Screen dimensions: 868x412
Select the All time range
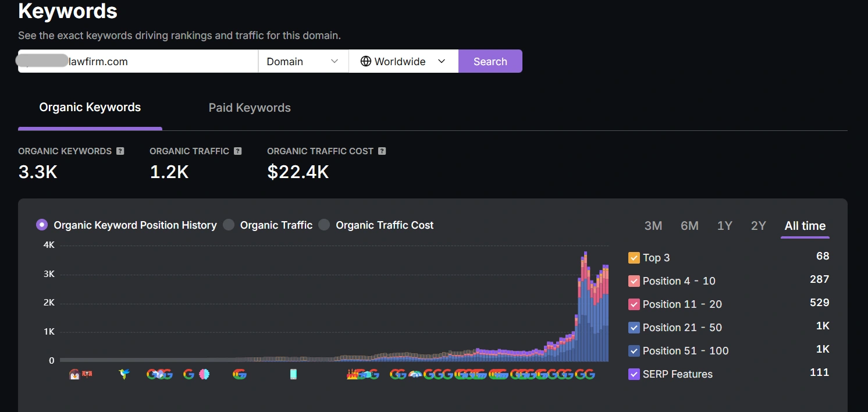point(805,226)
